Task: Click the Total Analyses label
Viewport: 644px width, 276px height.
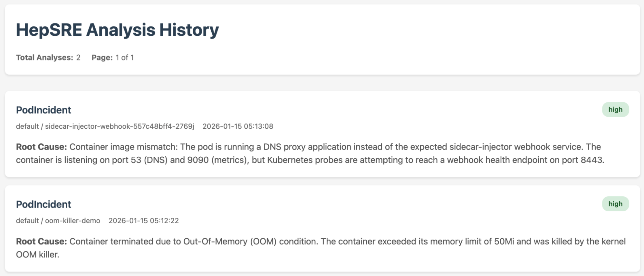Action: point(44,58)
